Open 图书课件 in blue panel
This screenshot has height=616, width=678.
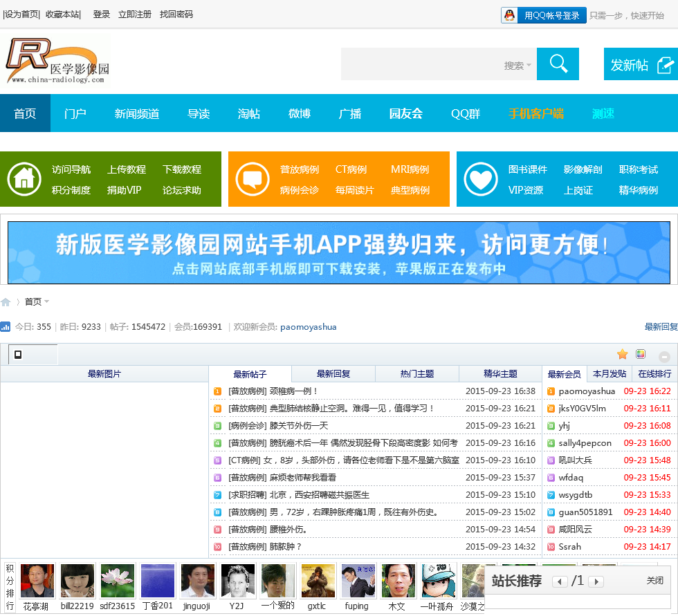(527, 169)
